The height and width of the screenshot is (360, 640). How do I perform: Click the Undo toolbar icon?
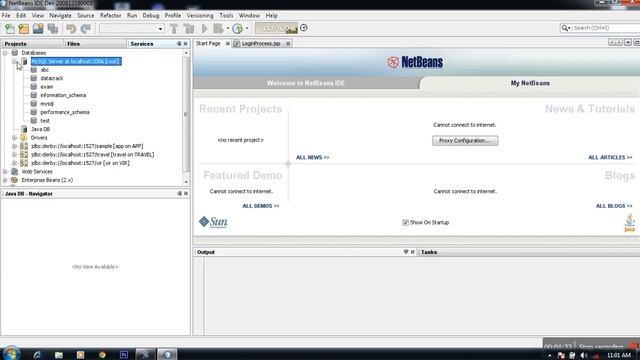click(71, 29)
